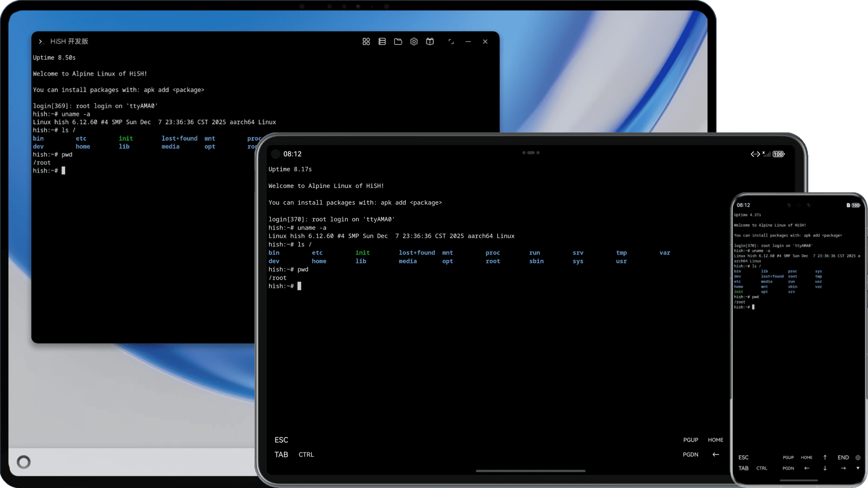
Task: Open the folder icon in HiSH toolbar
Action: [398, 41]
